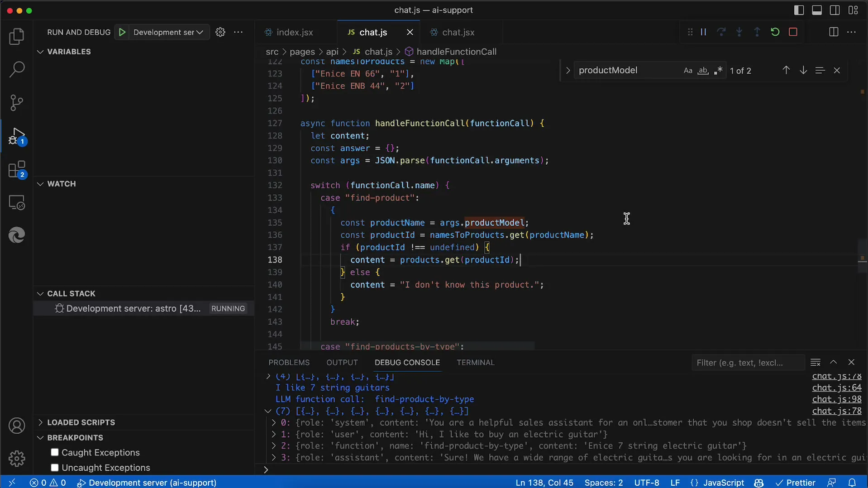Viewport: 868px width, 488px height.
Task: Collapse the VARIABLES section
Action: (40, 52)
